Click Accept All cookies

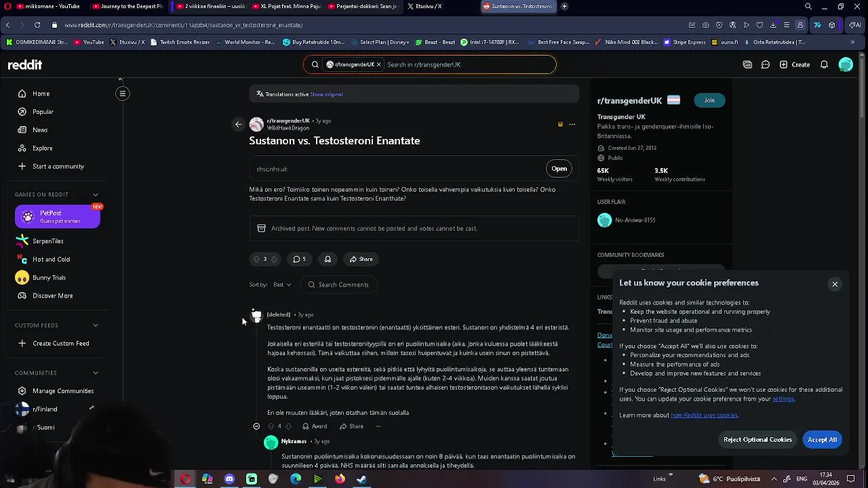(822, 440)
